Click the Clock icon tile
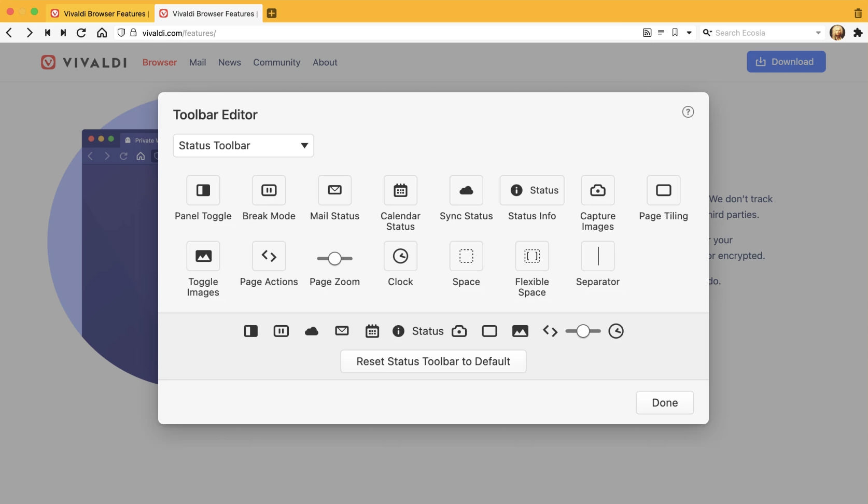This screenshot has width=868, height=504. [400, 256]
